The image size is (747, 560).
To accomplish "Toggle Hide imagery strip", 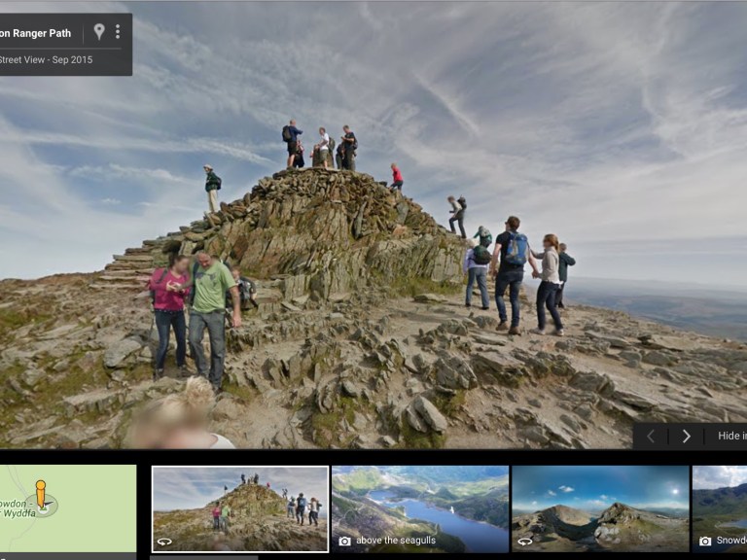I will pos(729,436).
